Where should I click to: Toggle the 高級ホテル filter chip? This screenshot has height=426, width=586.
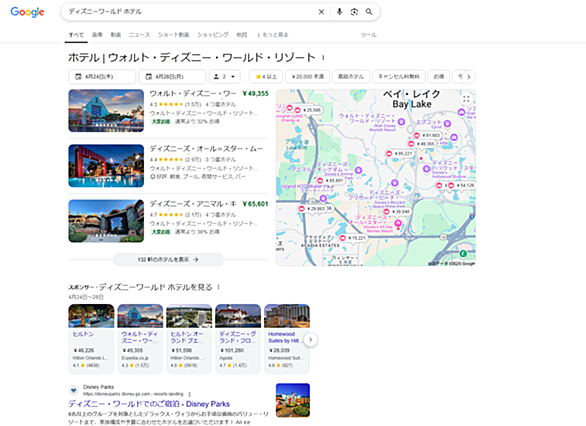tap(351, 77)
